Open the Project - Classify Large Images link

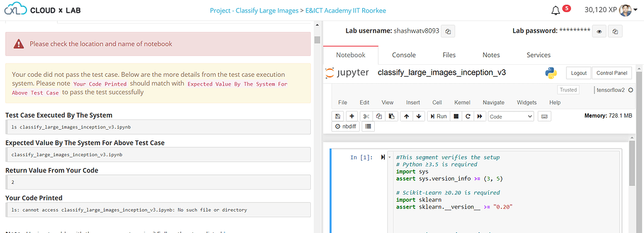254,11
